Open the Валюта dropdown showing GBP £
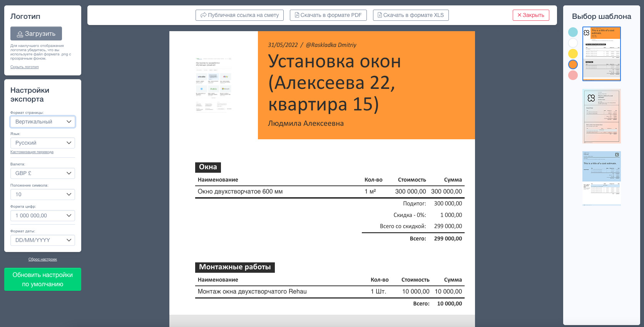Viewport: 644px width, 327px height. pos(43,173)
